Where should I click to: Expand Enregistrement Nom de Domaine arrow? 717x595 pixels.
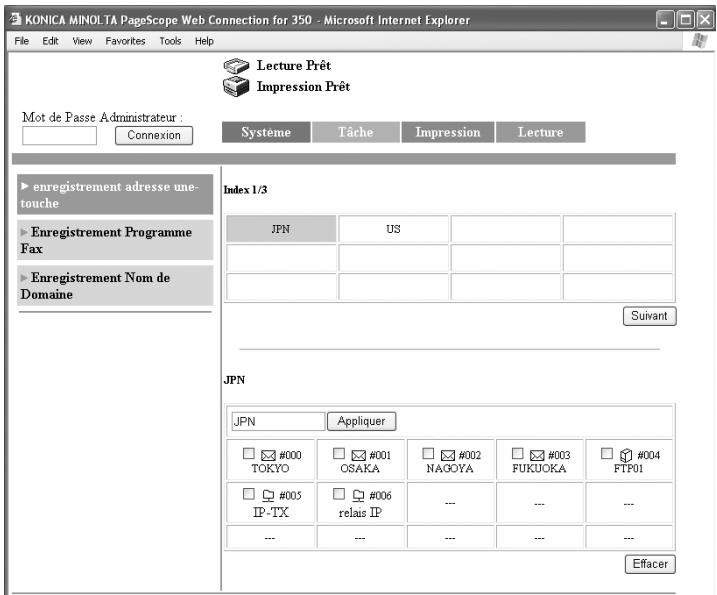tap(24, 278)
